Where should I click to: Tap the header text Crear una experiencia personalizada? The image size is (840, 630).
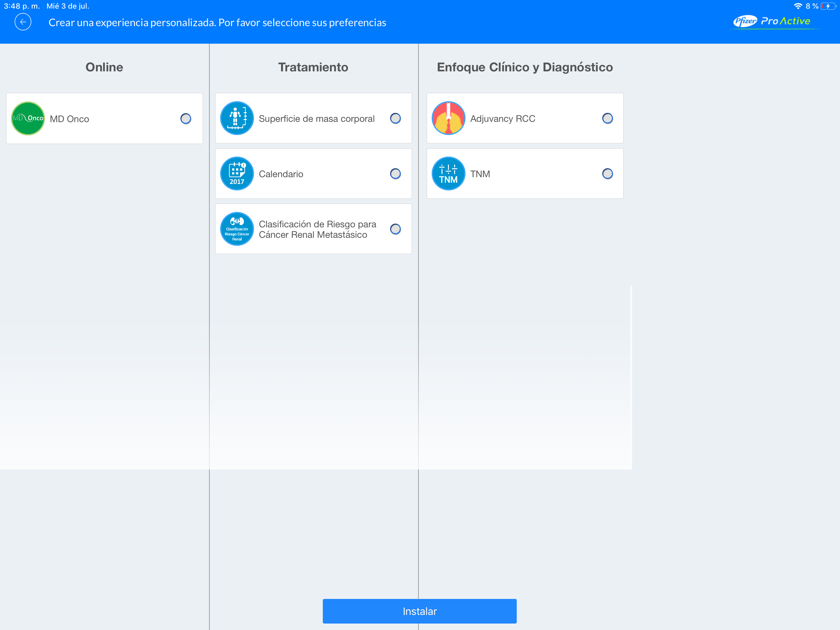(217, 22)
